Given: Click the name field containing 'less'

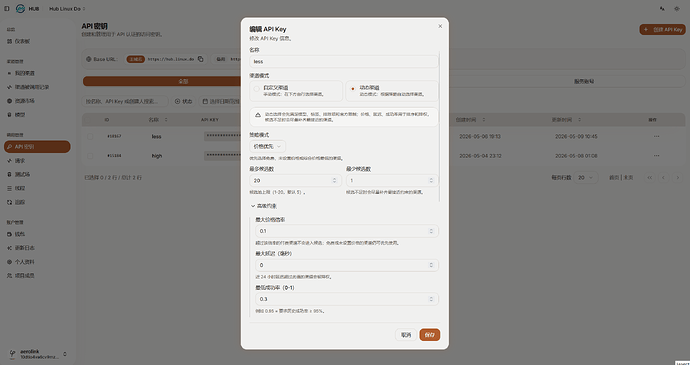Looking at the screenshot, I should point(344,62).
